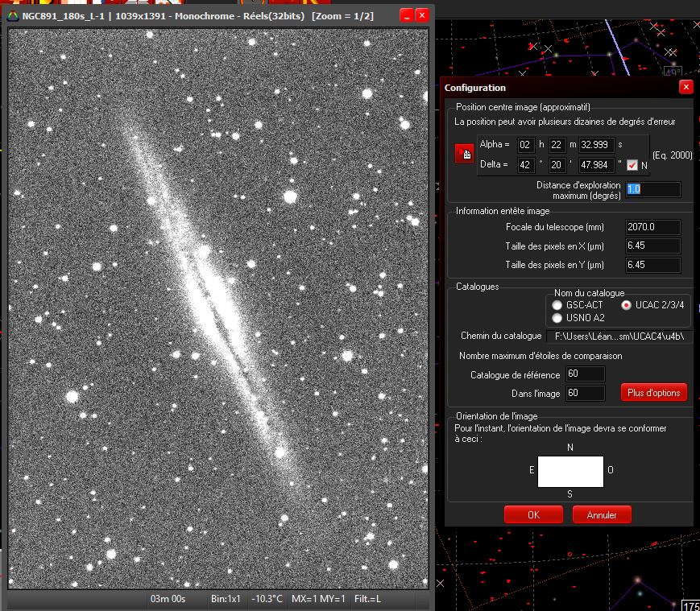Edit the maximum exploration distance field

[652, 189]
